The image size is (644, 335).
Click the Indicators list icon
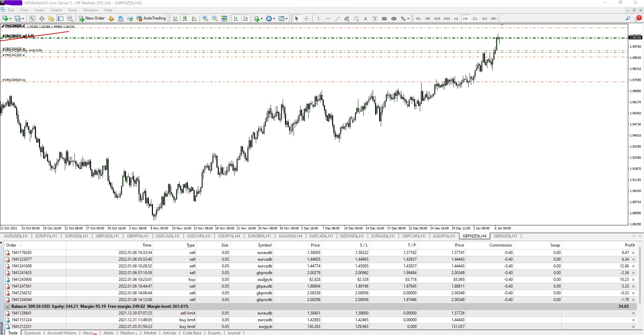(257, 18)
